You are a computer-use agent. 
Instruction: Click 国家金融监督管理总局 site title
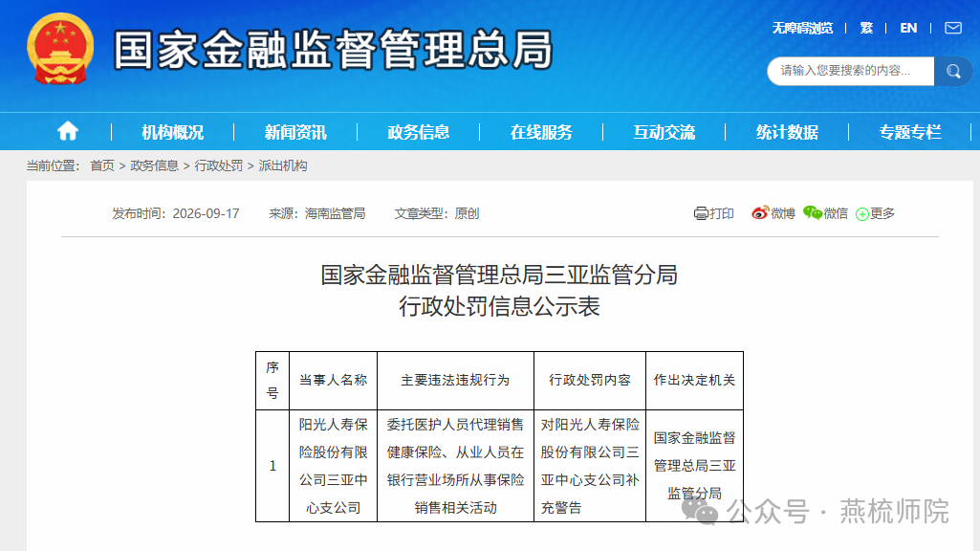click(333, 50)
